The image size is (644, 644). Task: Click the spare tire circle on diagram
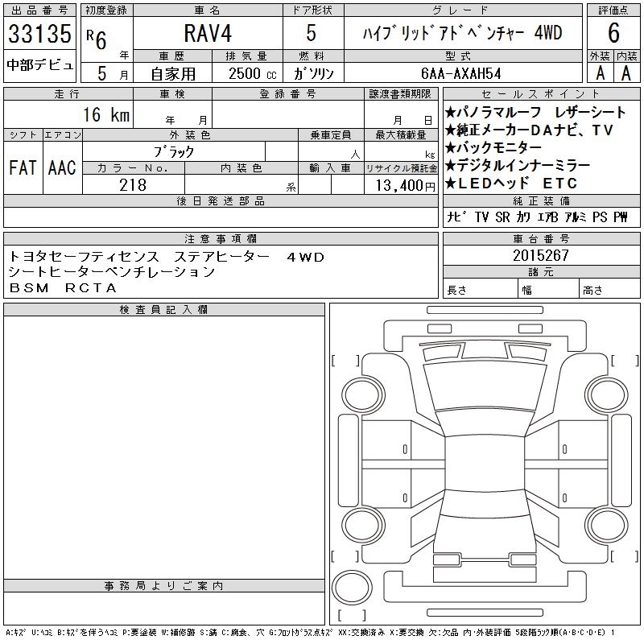pos(352,588)
